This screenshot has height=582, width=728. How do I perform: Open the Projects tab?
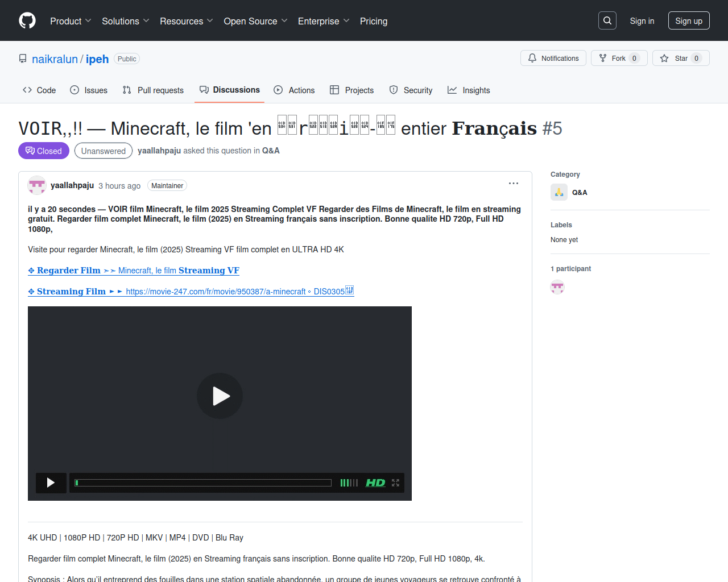click(352, 90)
